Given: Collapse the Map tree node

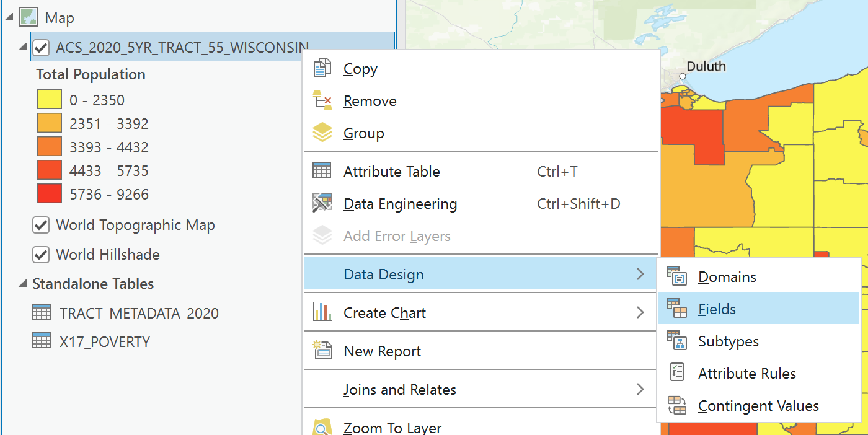Looking at the screenshot, I should 9,17.
